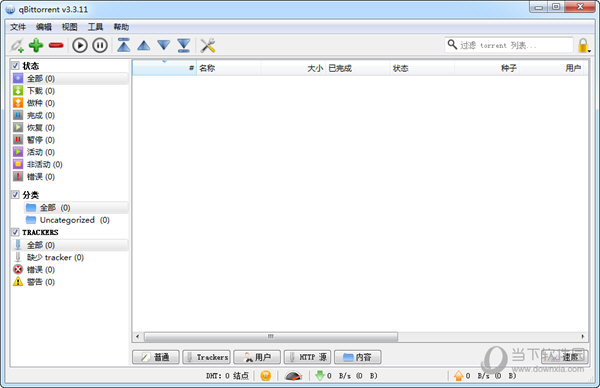
Task: Switch to the Trackers tab
Action: click(207, 357)
